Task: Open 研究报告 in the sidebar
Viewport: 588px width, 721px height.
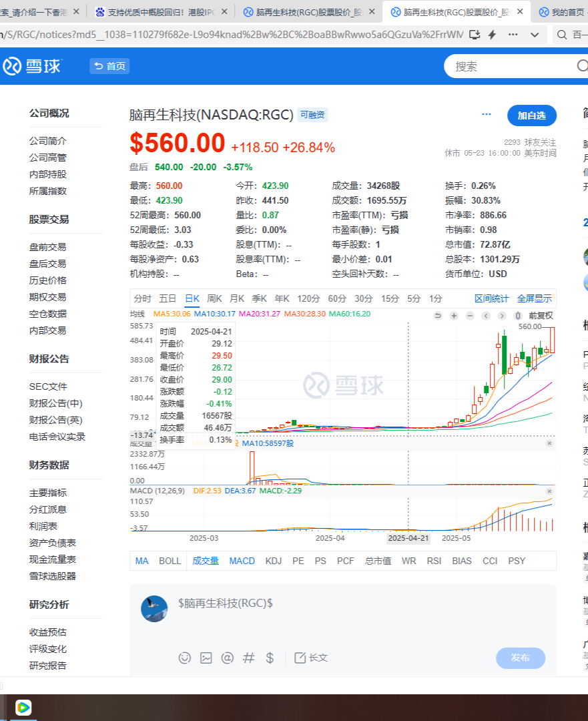Action: (48, 666)
